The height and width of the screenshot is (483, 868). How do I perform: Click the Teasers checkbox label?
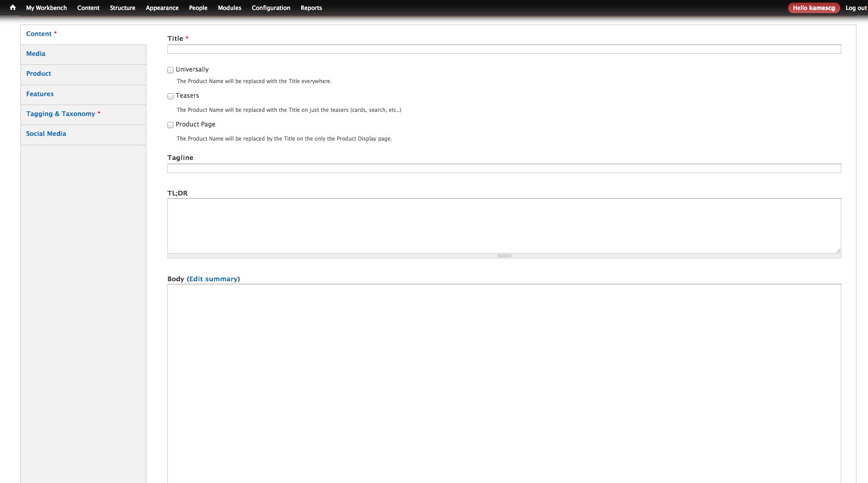coord(187,96)
